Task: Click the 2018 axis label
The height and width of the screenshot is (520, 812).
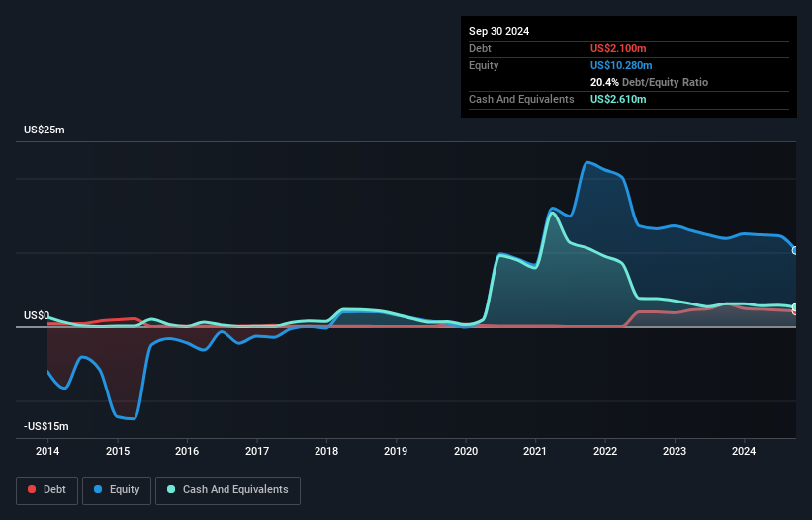Action: click(326, 451)
